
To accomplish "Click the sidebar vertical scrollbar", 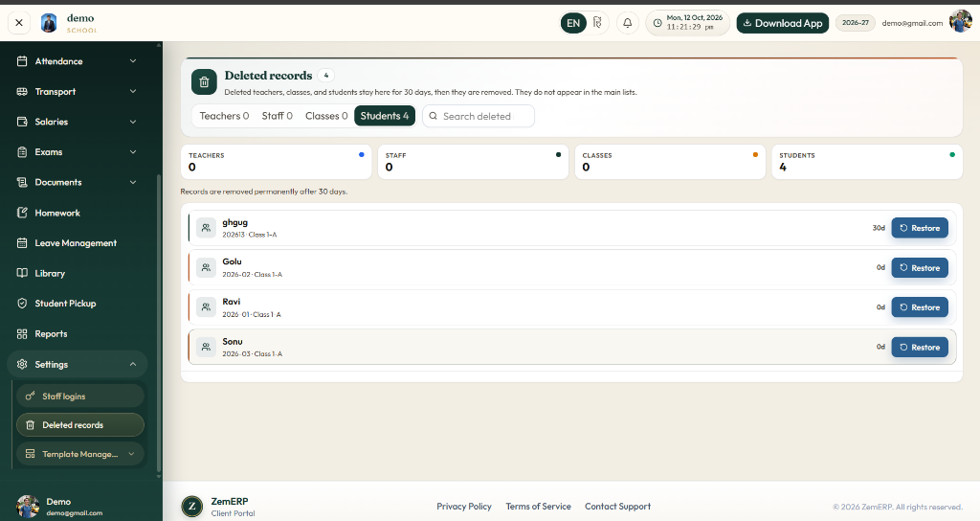I will coord(159,322).
